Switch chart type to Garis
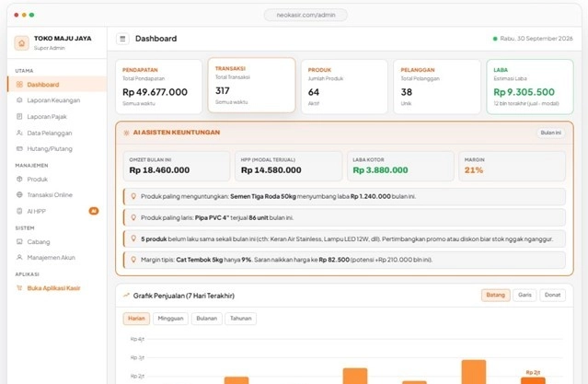This screenshot has width=588, height=384. [525, 295]
